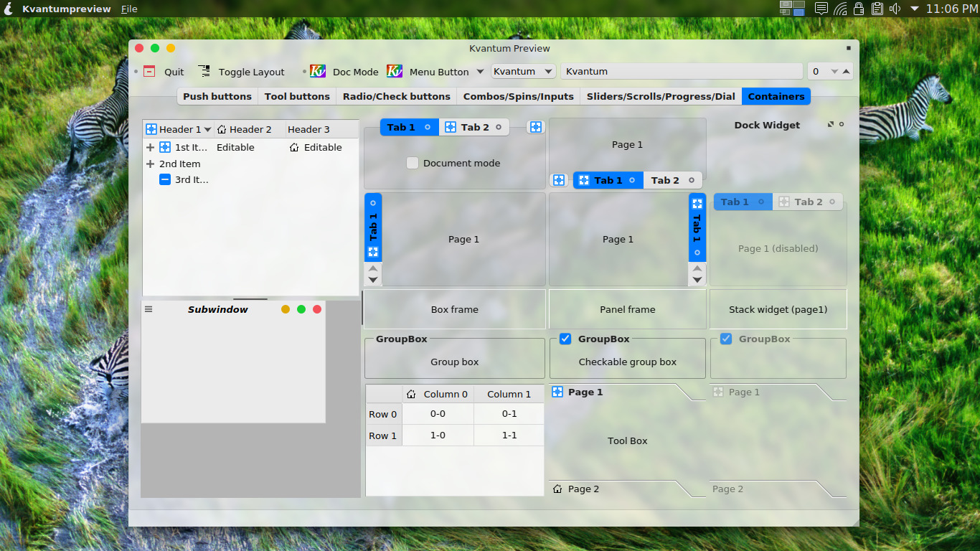Select Tab 2 in the top tab widget

[x=474, y=127]
